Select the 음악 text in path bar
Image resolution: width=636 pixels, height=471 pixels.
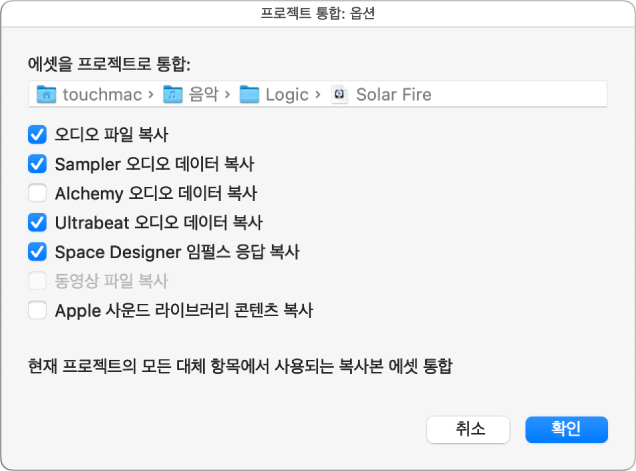pyautogui.click(x=204, y=95)
